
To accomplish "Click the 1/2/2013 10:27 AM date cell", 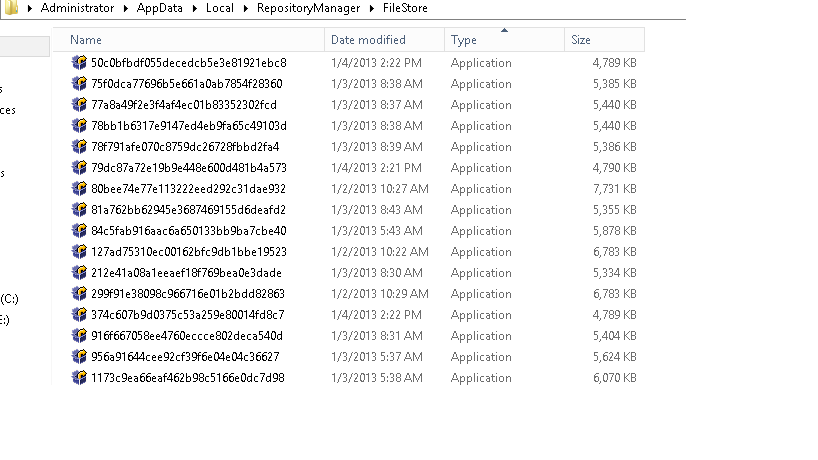I will (x=380, y=189).
